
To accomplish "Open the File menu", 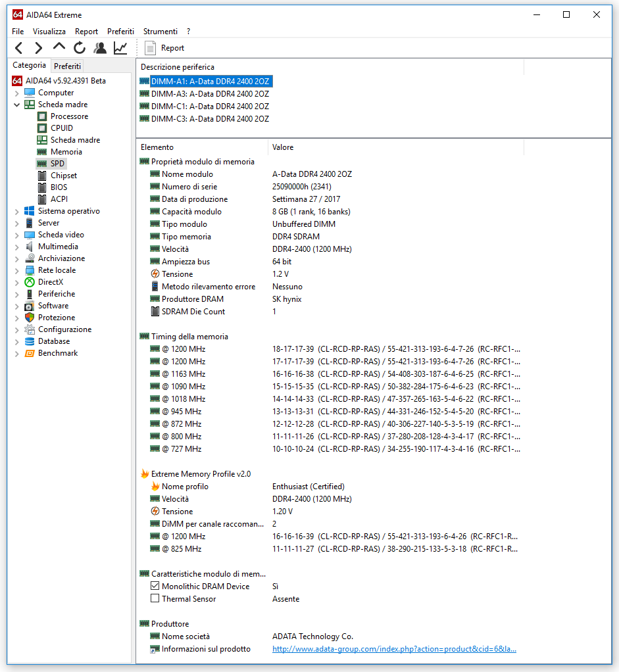I will pos(18,32).
